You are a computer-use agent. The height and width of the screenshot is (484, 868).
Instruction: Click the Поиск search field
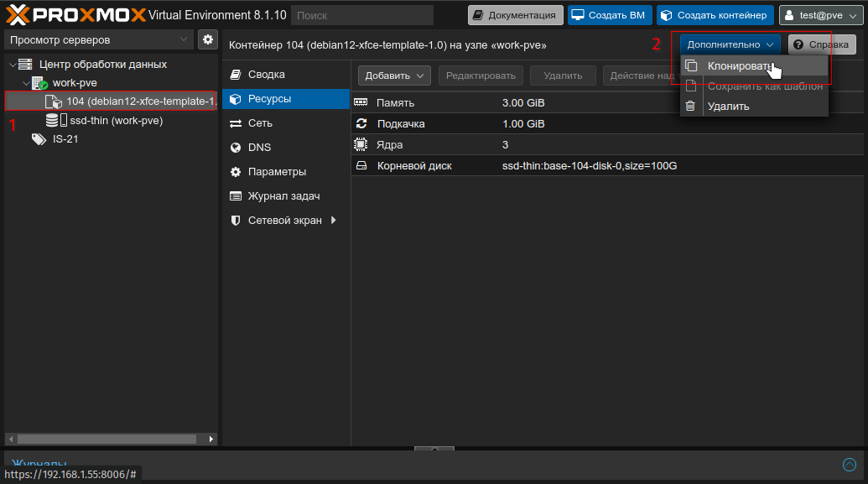(x=362, y=15)
